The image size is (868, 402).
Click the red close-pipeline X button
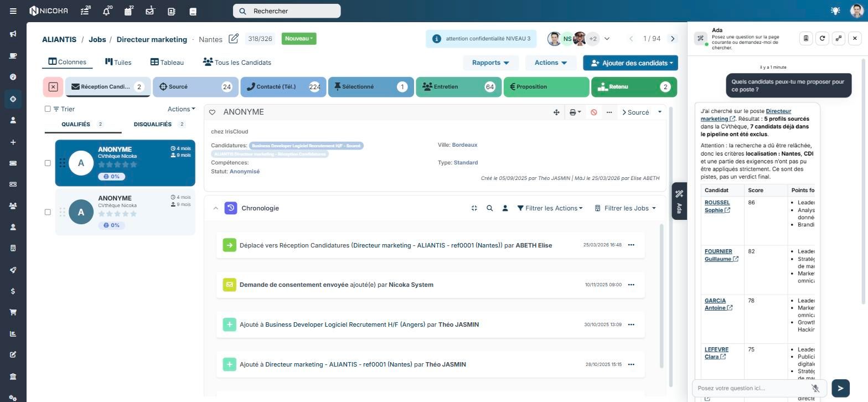53,87
